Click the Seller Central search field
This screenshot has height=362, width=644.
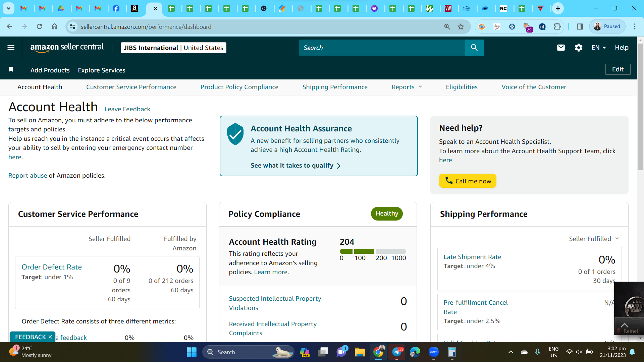tap(382, 48)
